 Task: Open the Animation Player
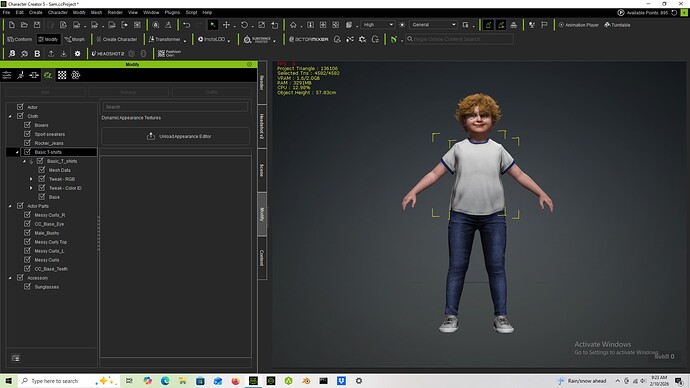point(579,25)
